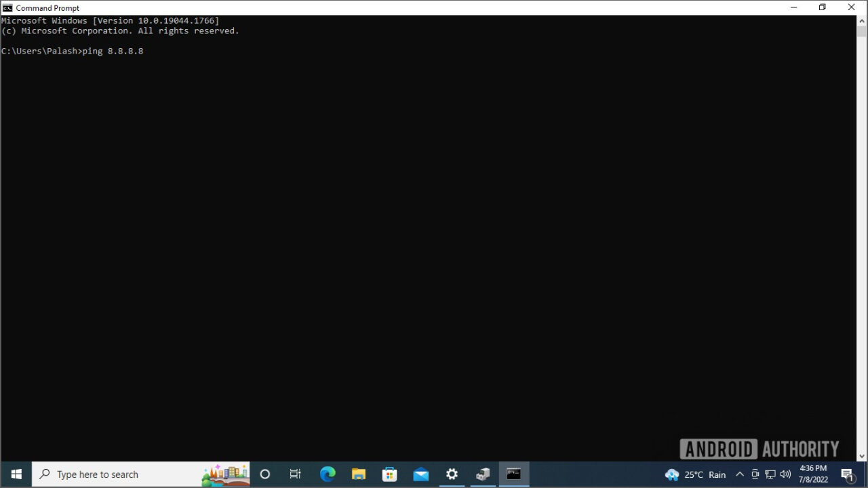This screenshot has width=868, height=488.
Task: Click the scrollbar down arrow
Action: (x=862, y=456)
